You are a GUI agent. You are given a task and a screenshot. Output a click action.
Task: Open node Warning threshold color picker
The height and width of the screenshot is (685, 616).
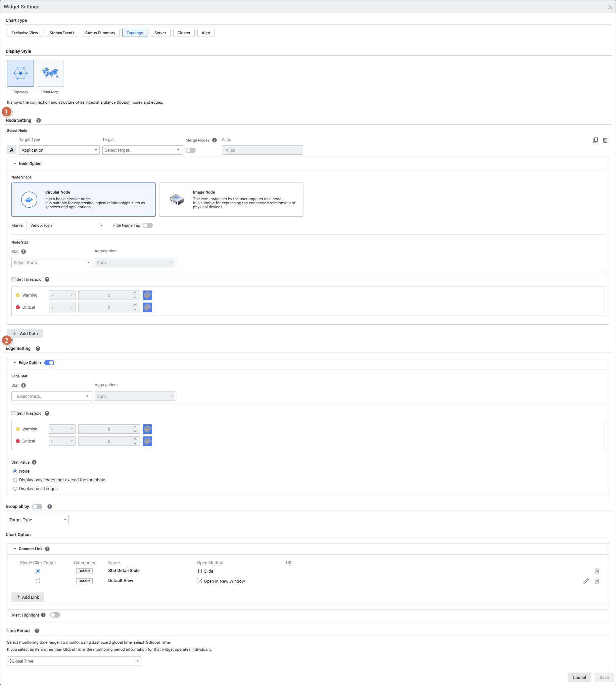(147, 295)
